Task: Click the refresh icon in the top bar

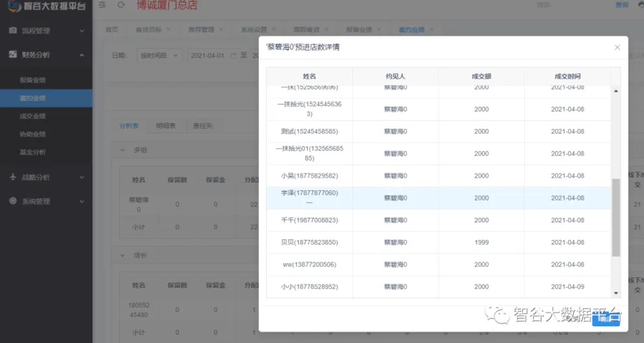Action: point(121,5)
